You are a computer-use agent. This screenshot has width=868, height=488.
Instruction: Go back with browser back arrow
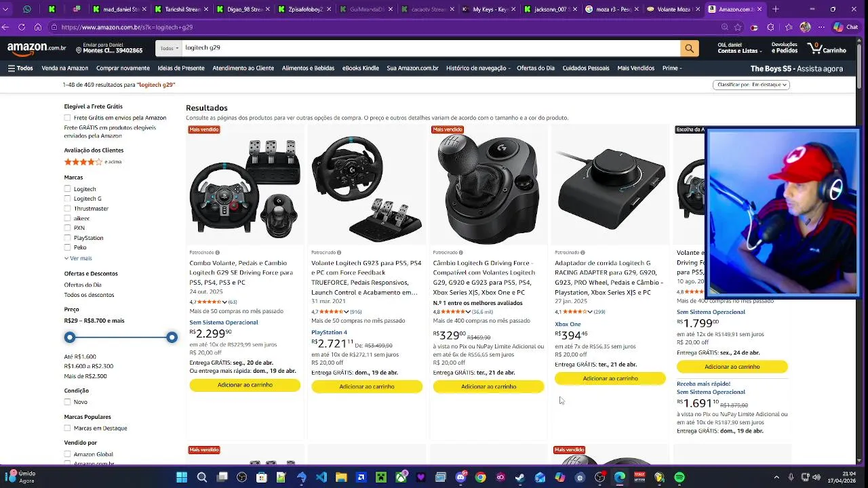[6, 27]
